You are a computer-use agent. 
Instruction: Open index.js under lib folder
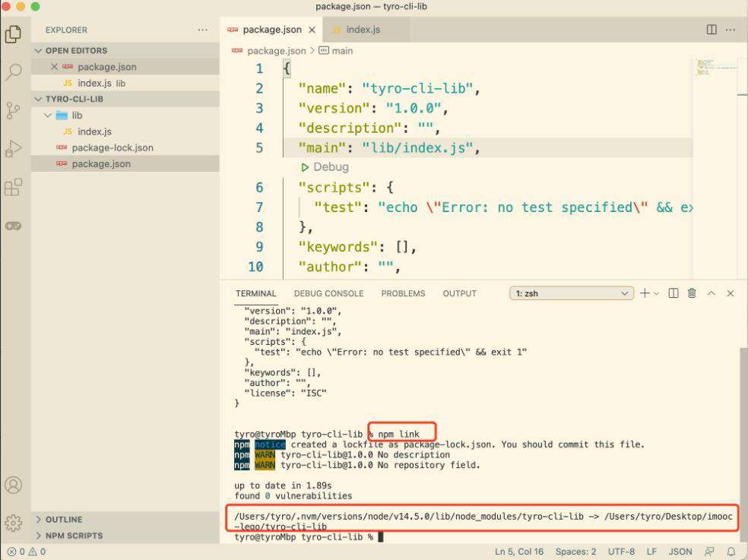point(125,131)
